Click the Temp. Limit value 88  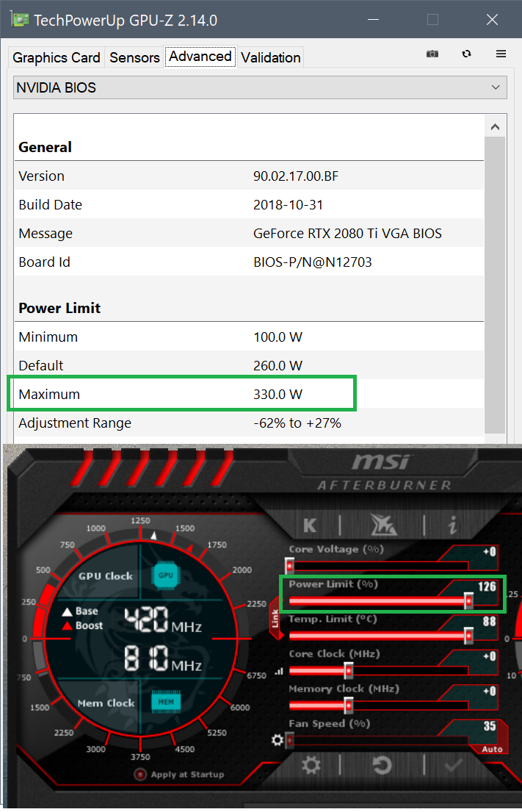[x=490, y=622]
